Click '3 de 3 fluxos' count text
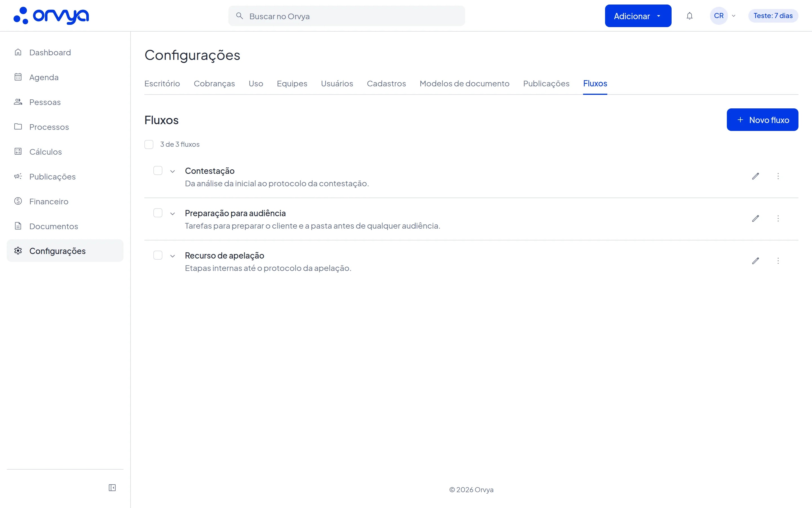 coord(180,144)
